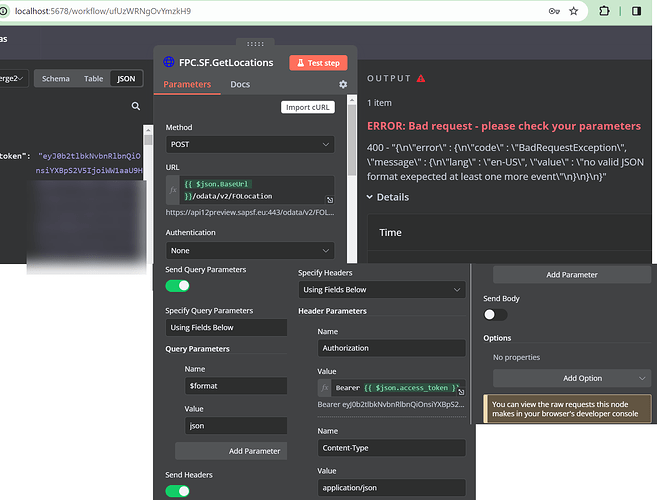Expand the Details section in output

point(388,197)
